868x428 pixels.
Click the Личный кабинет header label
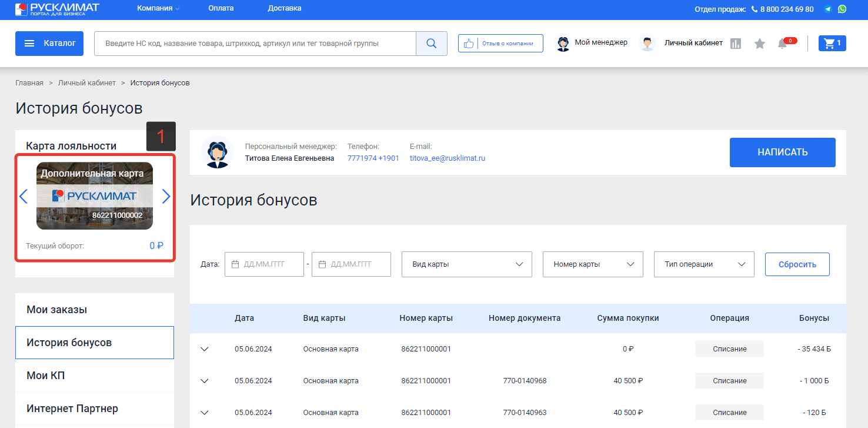[693, 42]
